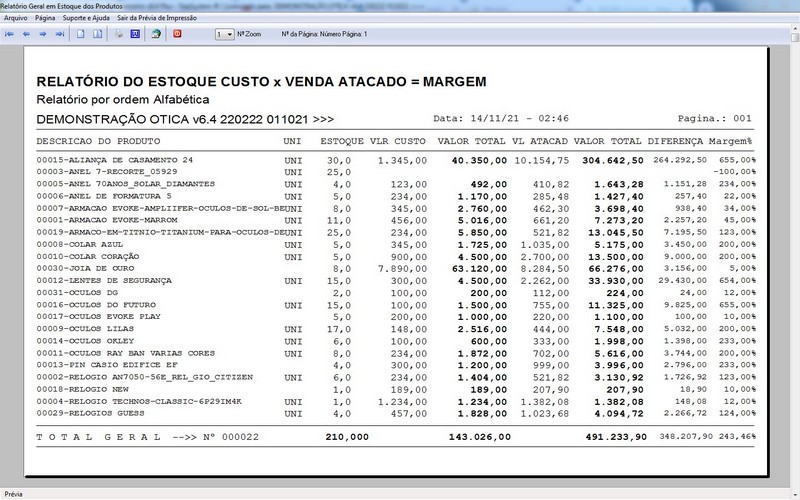Click 'Pagina.: 001' text

coord(715,118)
